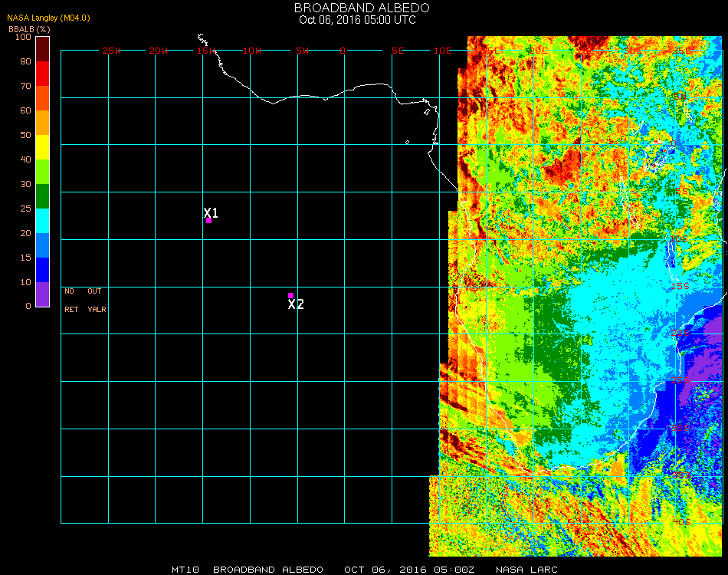This screenshot has width=728, height=575.
Task: Click the 5S latitude label
Action: (681, 192)
